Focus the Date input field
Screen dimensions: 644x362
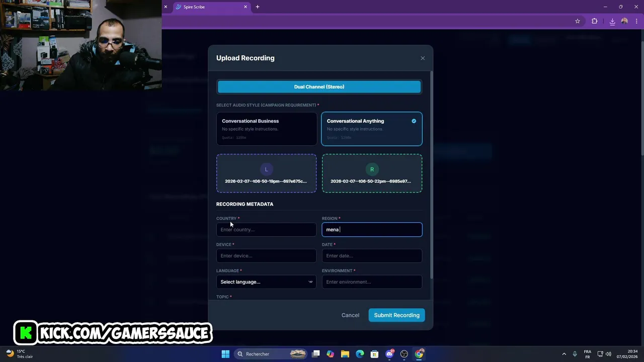[372, 256]
